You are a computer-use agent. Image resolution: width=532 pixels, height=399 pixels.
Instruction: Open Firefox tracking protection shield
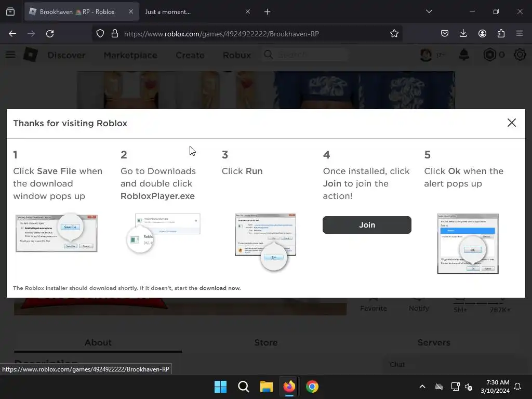click(100, 34)
